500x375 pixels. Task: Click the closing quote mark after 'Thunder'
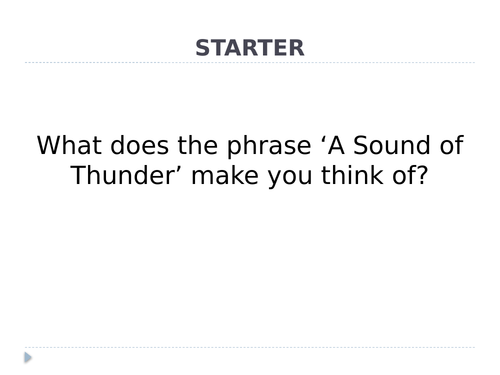[179, 168]
